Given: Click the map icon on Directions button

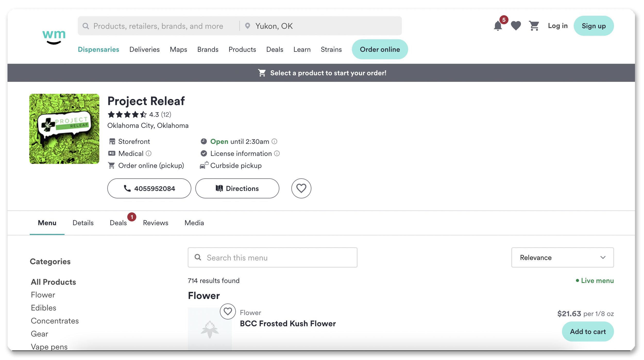Looking at the screenshot, I should click(x=219, y=188).
